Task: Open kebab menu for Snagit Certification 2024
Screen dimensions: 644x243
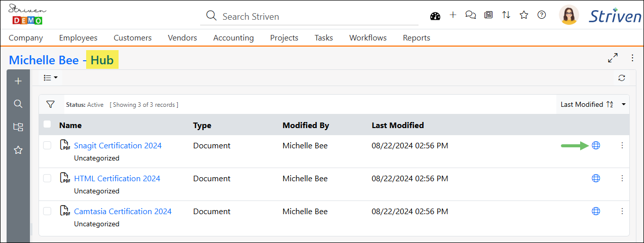Action: click(622, 145)
